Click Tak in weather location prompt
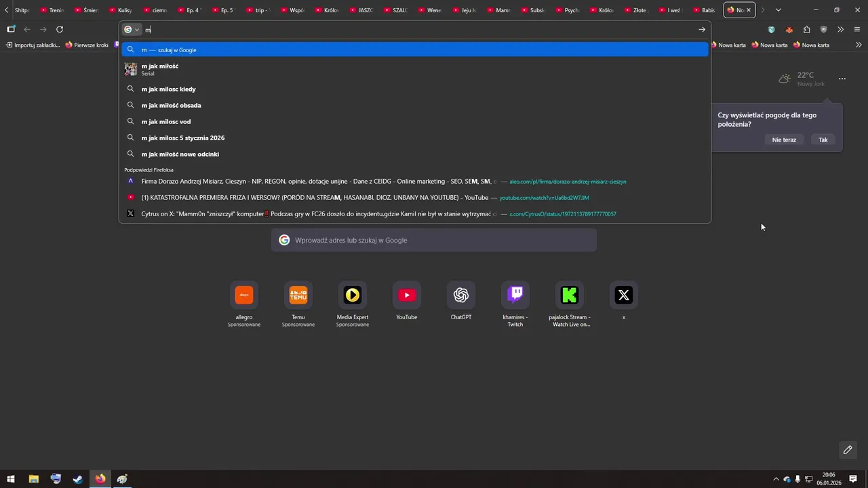 coord(823,140)
